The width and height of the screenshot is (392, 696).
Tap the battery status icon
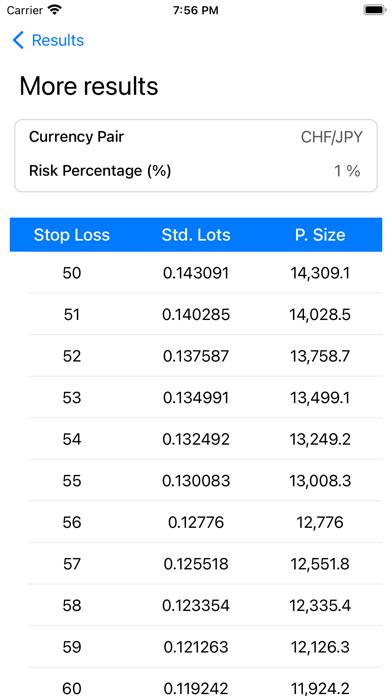[x=375, y=10]
